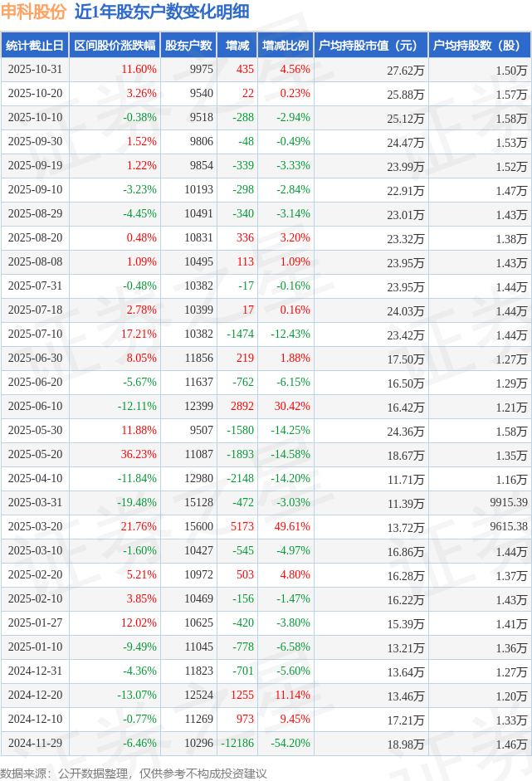Viewport: 532px width, 781px height.
Task: Click the 股东户数 column header
Action: click(x=188, y=46)
